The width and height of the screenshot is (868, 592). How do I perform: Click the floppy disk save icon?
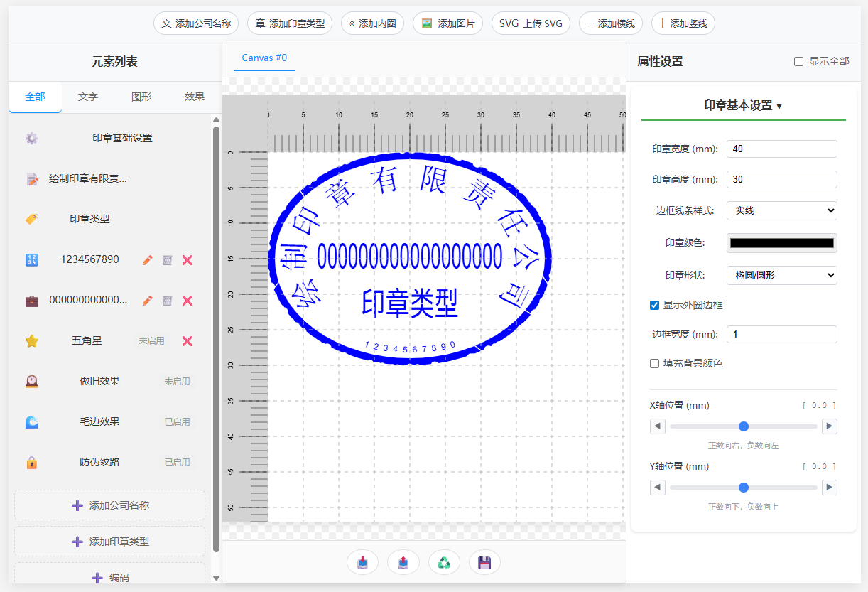coord(484,562)
